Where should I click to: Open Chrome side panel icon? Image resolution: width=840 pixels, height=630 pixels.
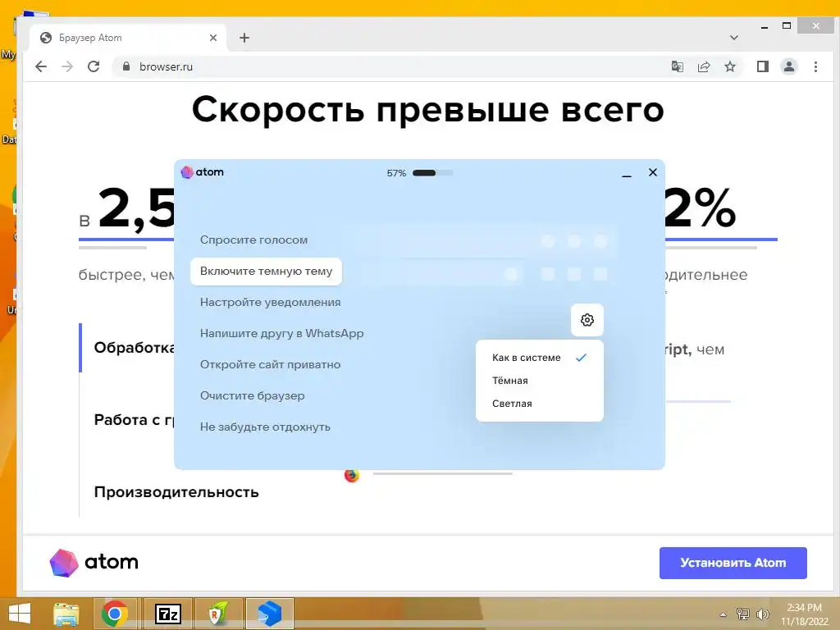click(x=762, y=66)
